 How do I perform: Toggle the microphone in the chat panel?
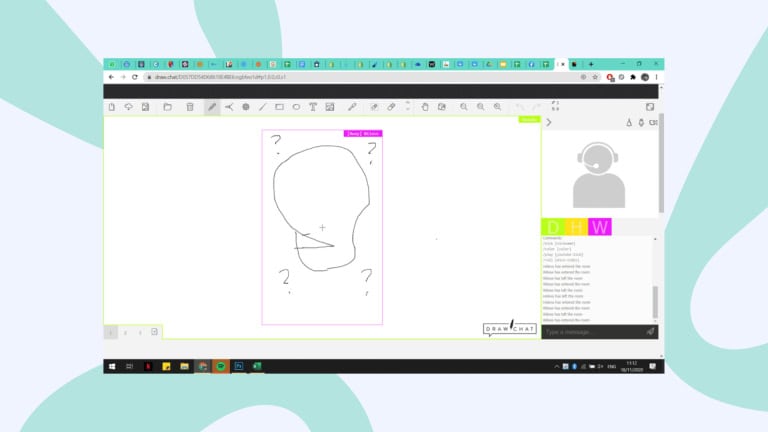click(641, 122)
